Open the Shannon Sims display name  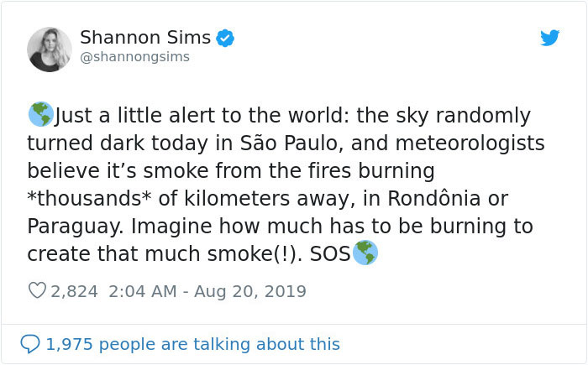click(x=145, y=38)
